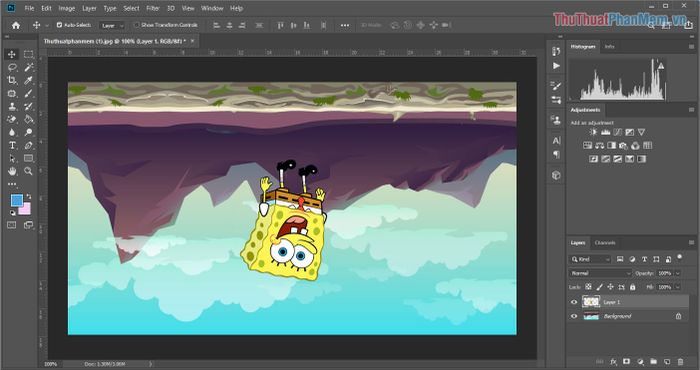Toggle the Auto-Select checkbox
The width and height of the screenshot is (700, 370).
tap(59, 25)
